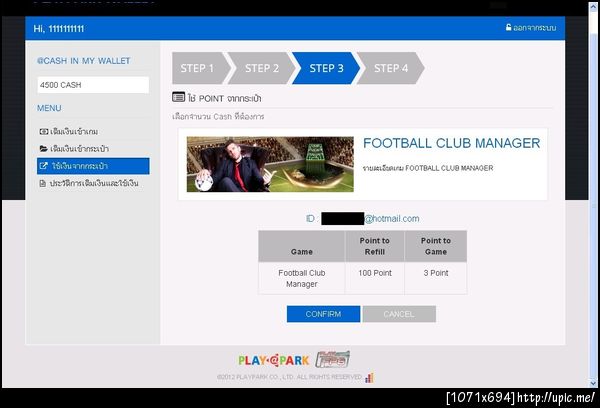Click the '3 Point' table cell
This screenshot has width=600, height=408.
436,278
